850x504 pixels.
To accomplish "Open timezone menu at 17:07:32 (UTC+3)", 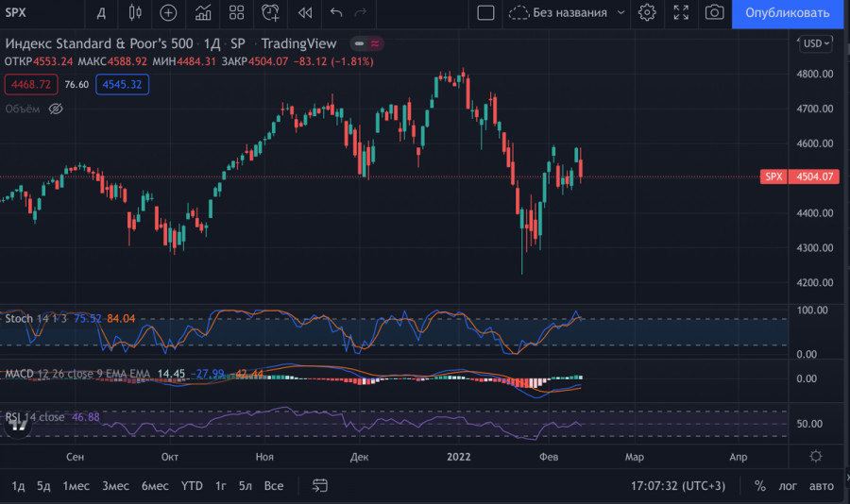I will [677, 485].
